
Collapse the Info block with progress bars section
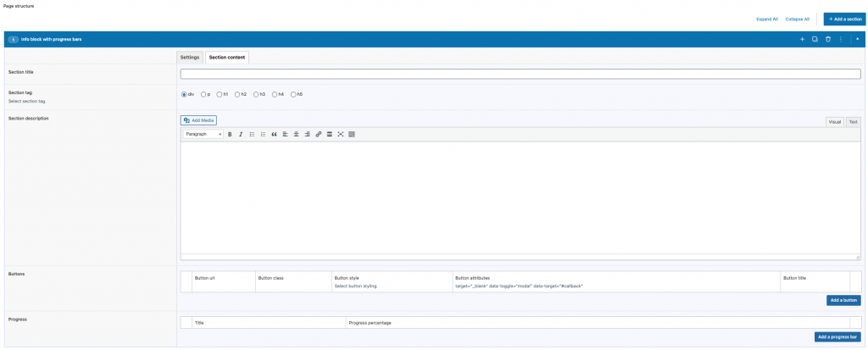coord(858,39)
